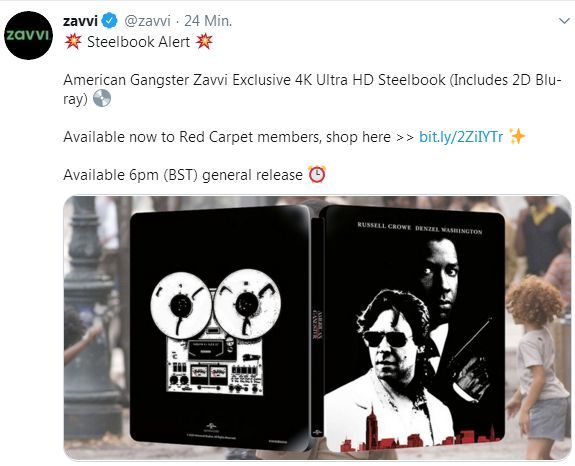The height and width of the screenshot is (466, 575).
Task: Click the general release time text
Action: [x=183, y=175]
